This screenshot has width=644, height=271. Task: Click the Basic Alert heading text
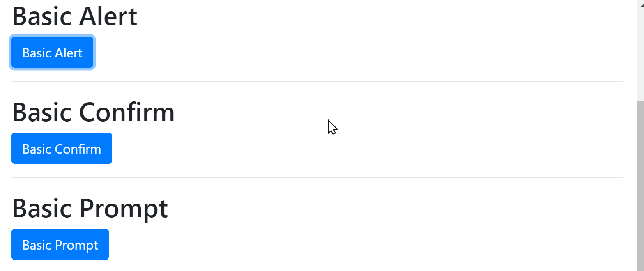74,16
